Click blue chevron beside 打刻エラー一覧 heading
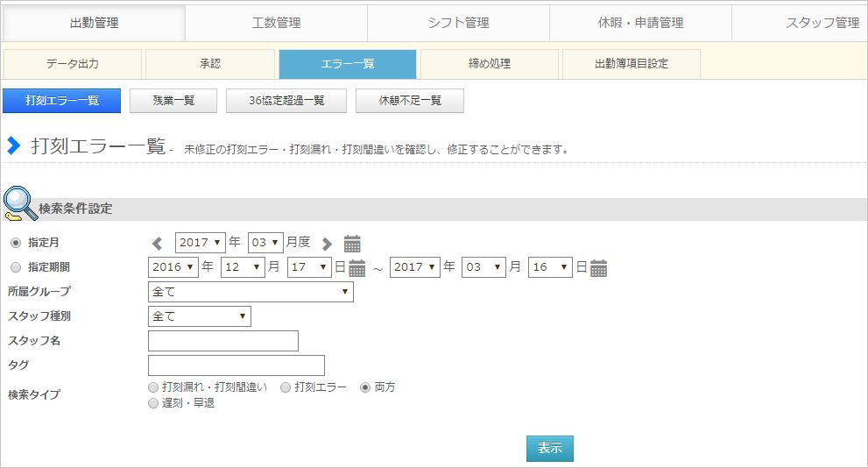Image resolution: width=868 pixels, height=468 pixels. pos(14,145)
